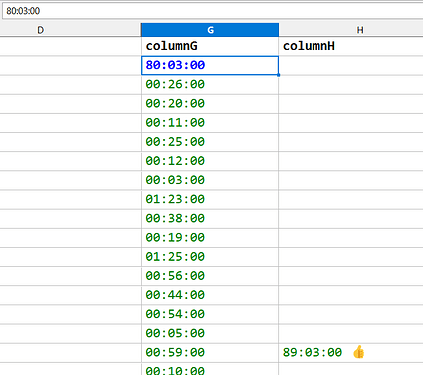Select the cell with 00:54:00
This screenshot has width=423, height=375.
pos(210,314)
